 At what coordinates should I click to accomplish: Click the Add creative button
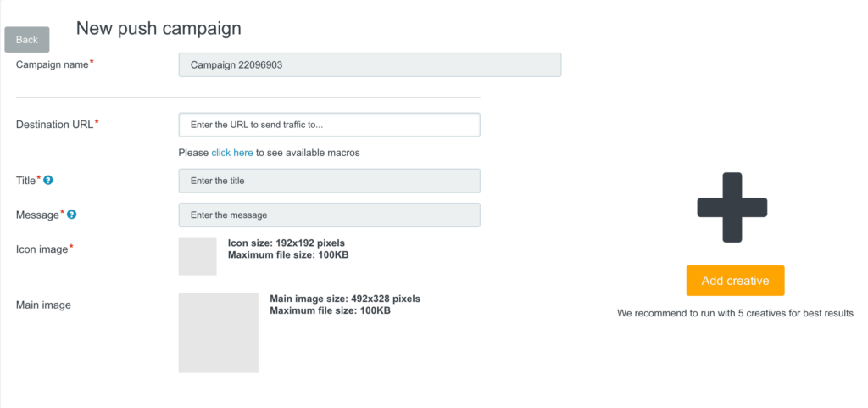point(735,281)
